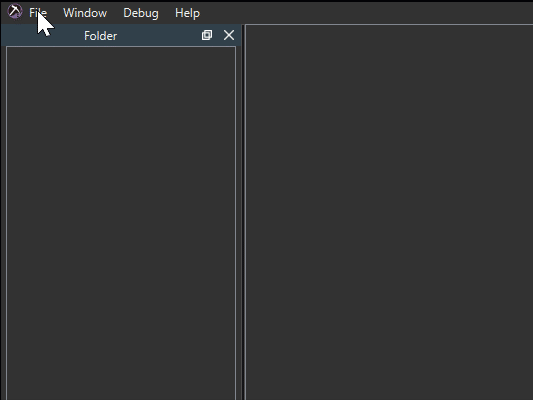Open the Window menu
The width and height of the screenshot is (533, 400).
[85, 13]
